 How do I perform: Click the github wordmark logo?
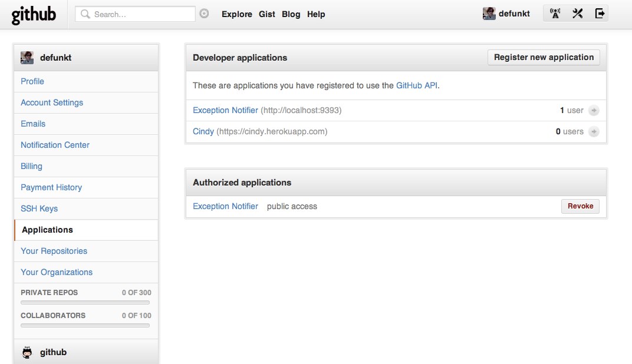[x=34, y=14]
